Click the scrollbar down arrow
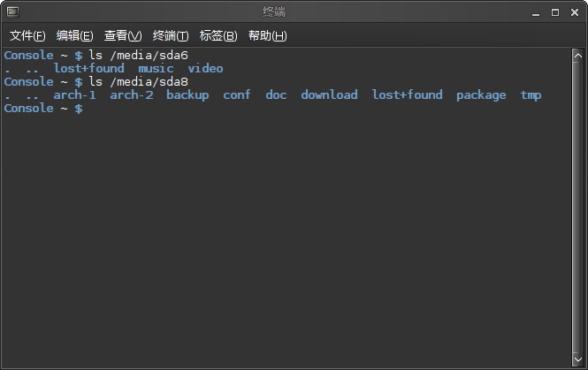Image resolution: width=588 pixels, height=370 pixels. tap(578, 360)
